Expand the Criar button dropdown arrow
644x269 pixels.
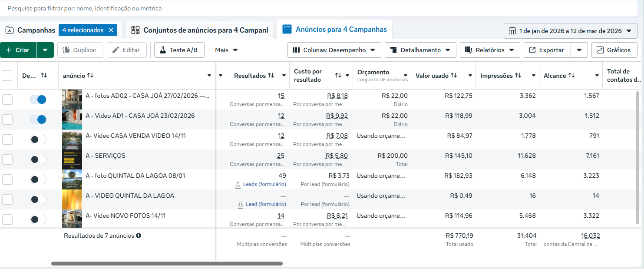[x=45, y=50]
